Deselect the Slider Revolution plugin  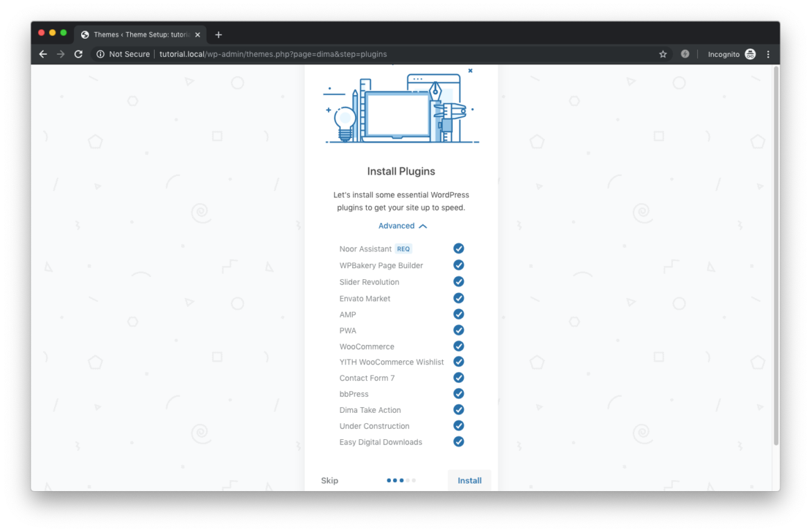(x=458, y=281)
